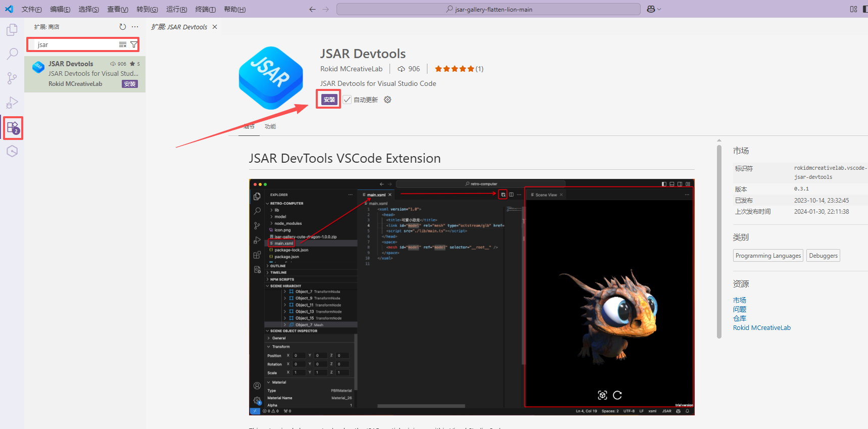Viewport: 868px width, 429px height.
Task: Open the 仓库 repository resource link
Action: [740, 318]
